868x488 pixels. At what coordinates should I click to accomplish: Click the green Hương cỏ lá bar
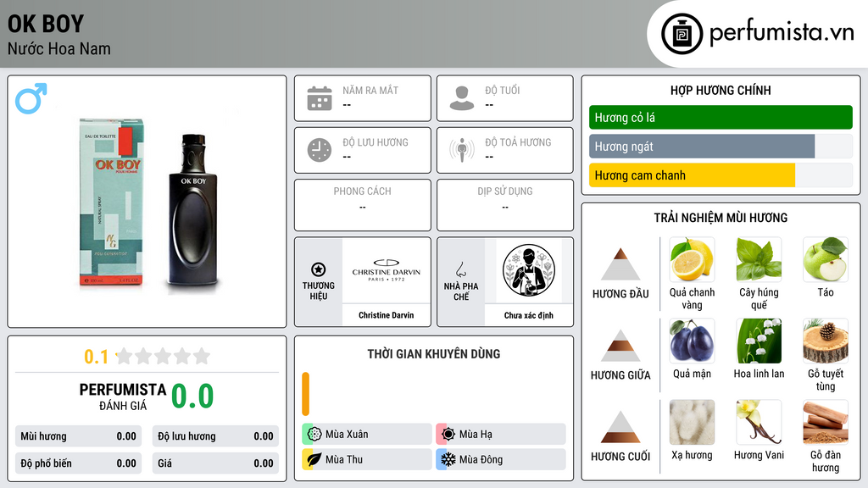tap(721, 117)
